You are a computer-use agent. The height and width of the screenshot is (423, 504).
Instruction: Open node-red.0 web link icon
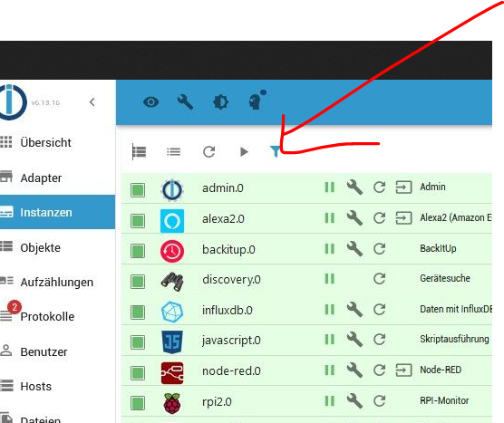[x=403, y=370]
